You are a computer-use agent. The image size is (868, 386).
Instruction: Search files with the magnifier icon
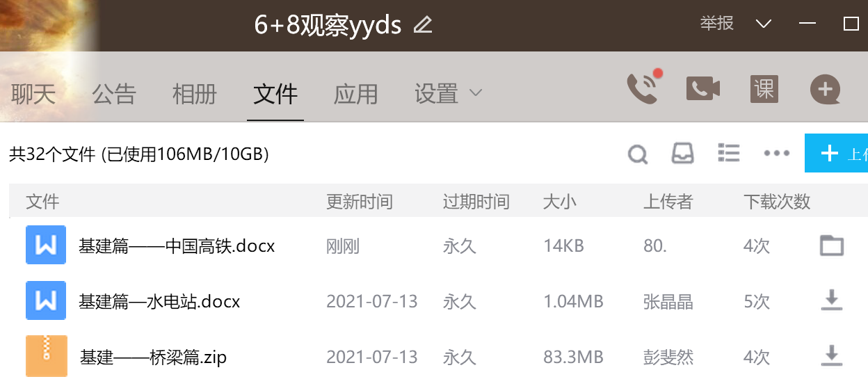coord(638,154)
